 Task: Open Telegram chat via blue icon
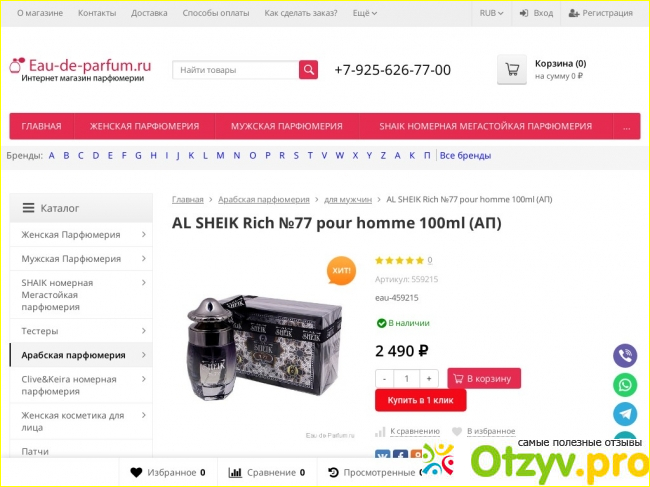coord(625,414)
